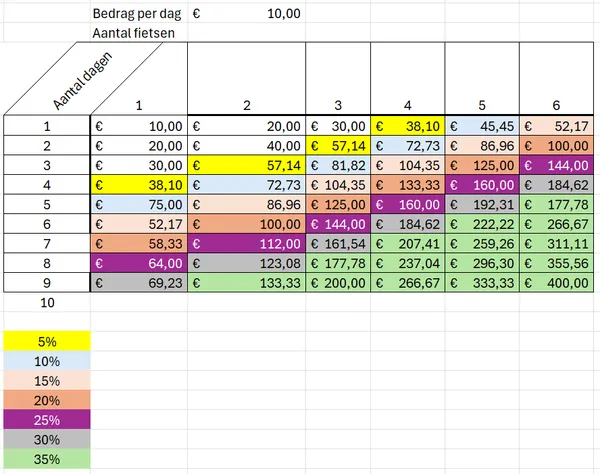The image size is (600, 474).
Task: Click the light blue 10% legend cell
Action: tap(47, 361)
